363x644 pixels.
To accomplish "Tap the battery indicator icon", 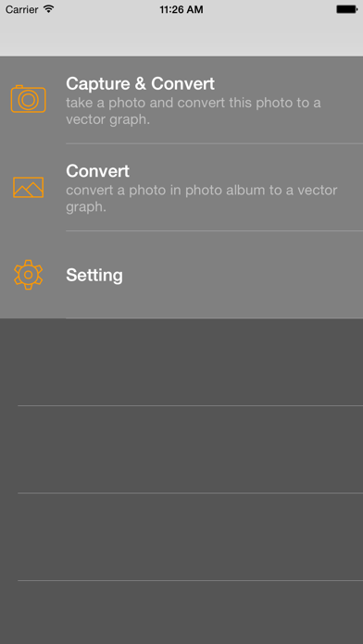I will point(346,9).
